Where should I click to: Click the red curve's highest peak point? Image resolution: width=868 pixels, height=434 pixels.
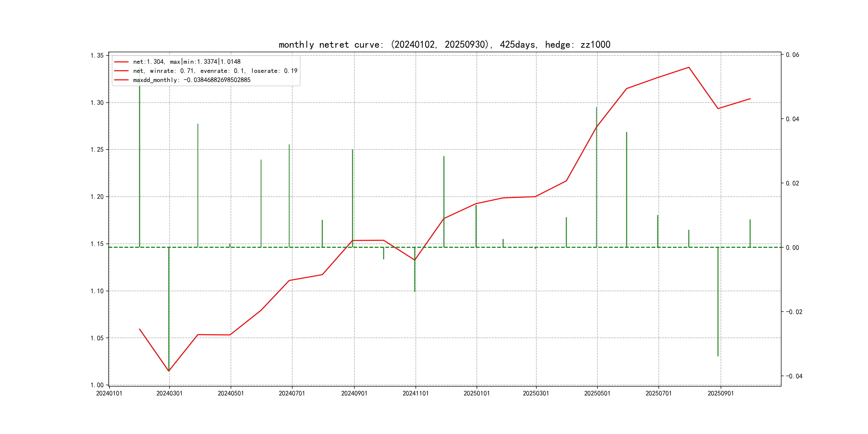(x=689, y=68)
